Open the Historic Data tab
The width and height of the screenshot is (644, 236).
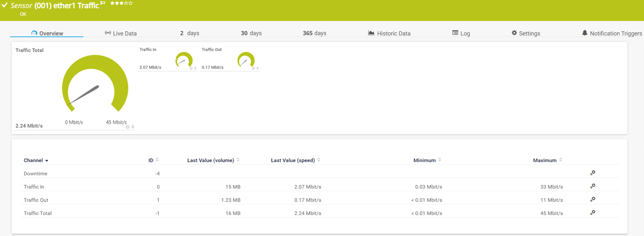tap(389, 33)
